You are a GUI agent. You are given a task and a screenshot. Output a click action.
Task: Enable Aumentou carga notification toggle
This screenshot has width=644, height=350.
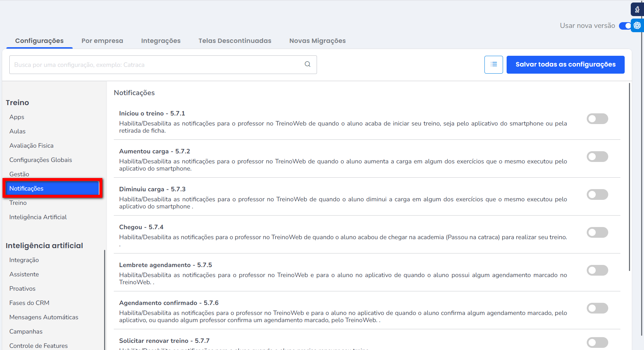[597, 157]
